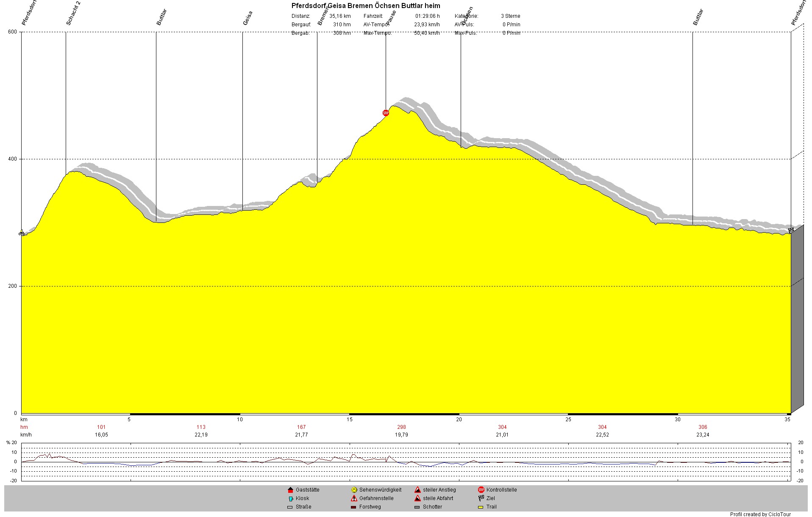Image resolution: width=812 pixels, height=517 pixels.
Task: Click the Ziel flag icon in legend
Action: coord(481,498)
